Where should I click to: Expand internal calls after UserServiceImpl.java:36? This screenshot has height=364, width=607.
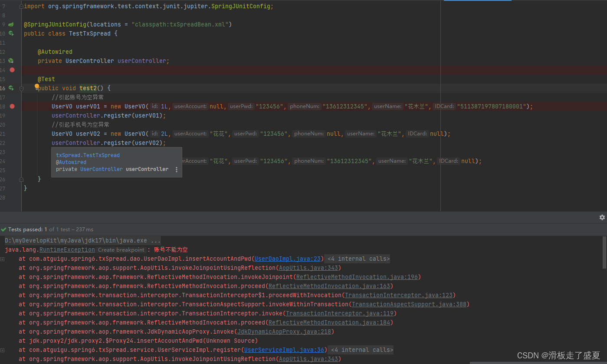click(361, 350)
